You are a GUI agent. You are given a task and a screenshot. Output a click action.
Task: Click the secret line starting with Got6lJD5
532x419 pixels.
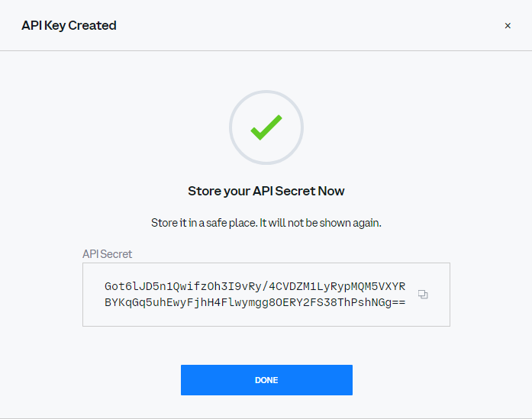coord(255,286)
